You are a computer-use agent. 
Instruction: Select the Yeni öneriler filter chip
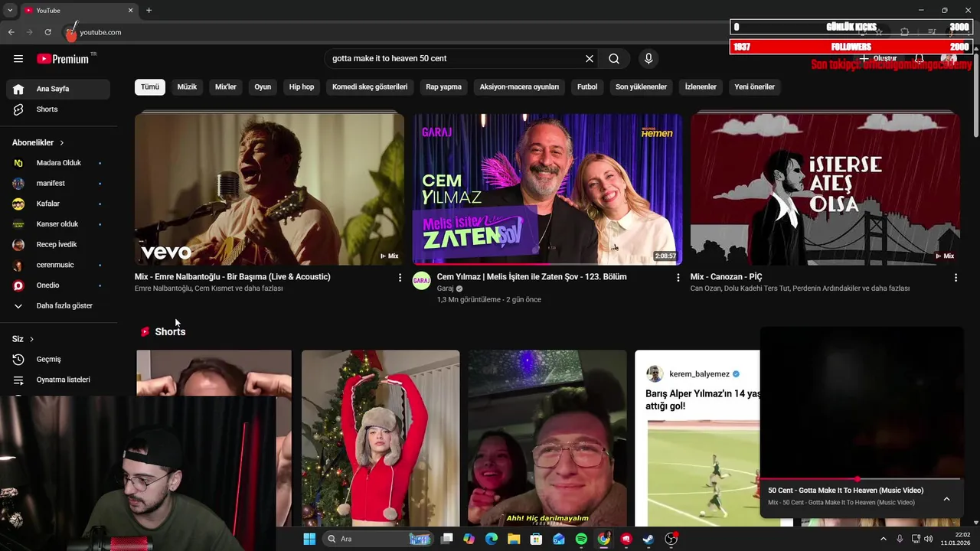(755, 86)
